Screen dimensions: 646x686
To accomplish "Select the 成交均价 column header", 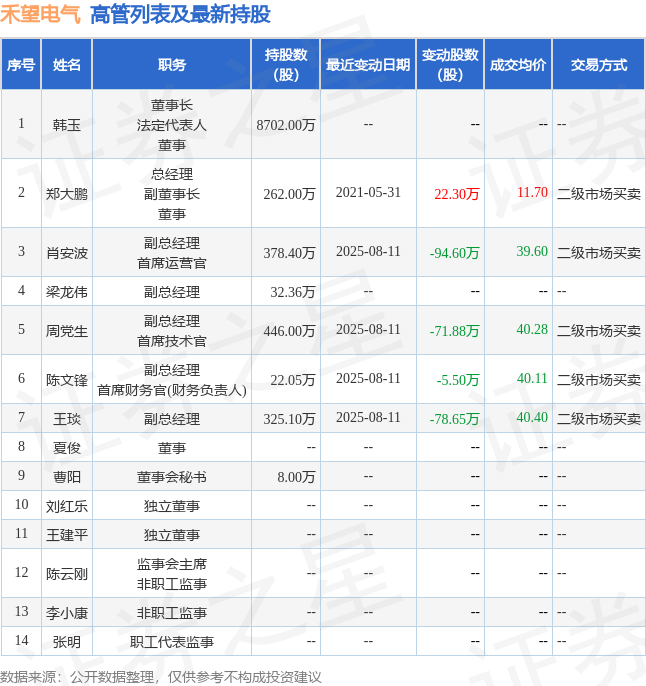I will tap(518, 65).
